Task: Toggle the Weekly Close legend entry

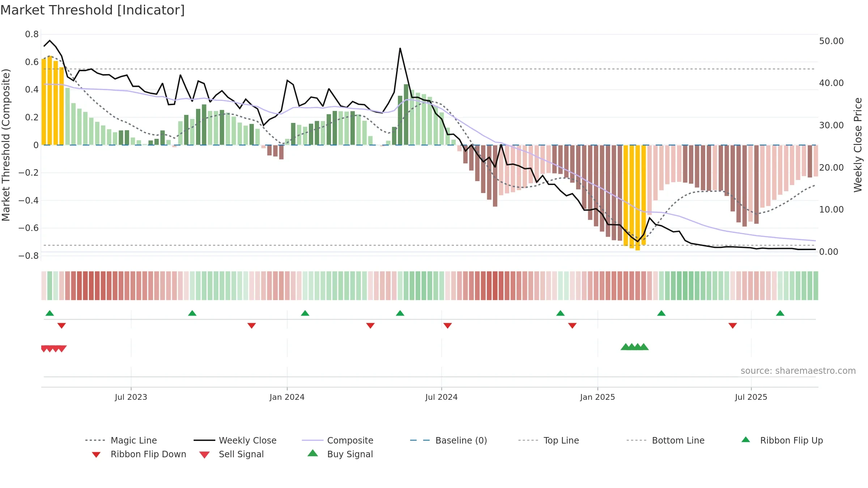Action: pos(235,440)
